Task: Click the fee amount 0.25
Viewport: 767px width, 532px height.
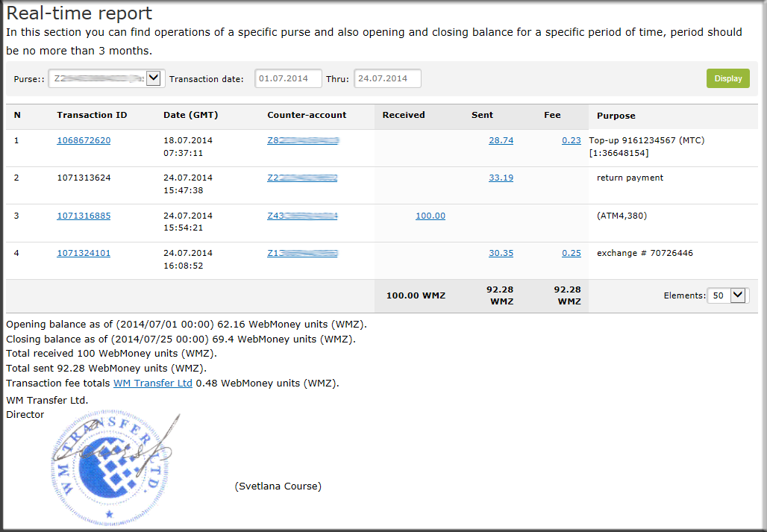Action: 571,253
